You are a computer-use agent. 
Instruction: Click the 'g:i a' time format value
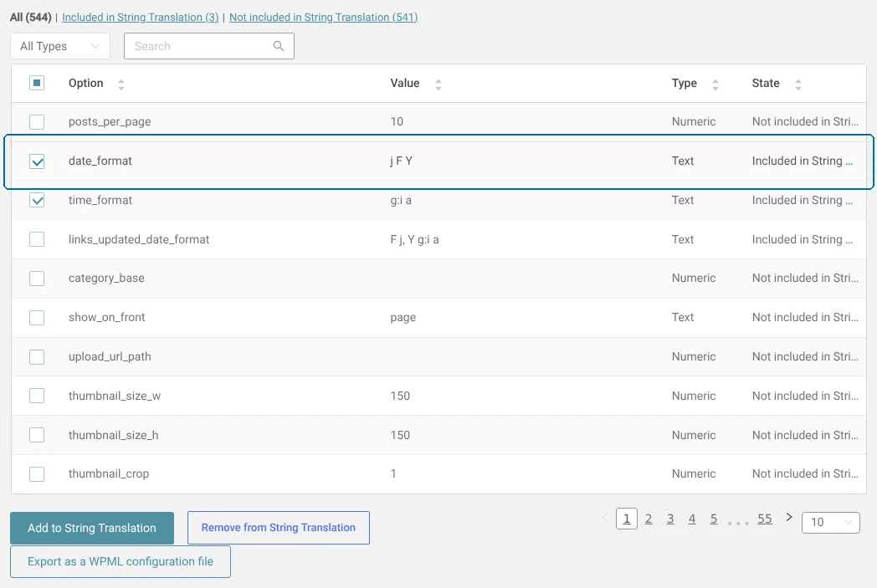tap(401, 200)
